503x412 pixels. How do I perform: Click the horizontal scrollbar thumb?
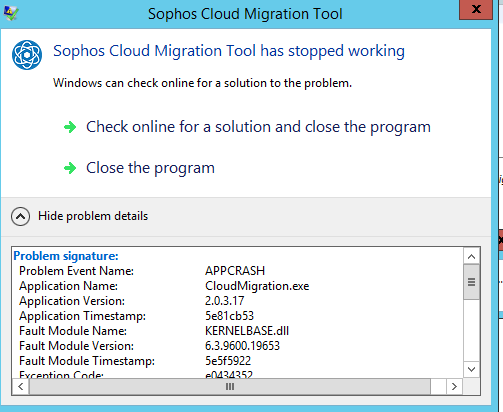(230, 386)
